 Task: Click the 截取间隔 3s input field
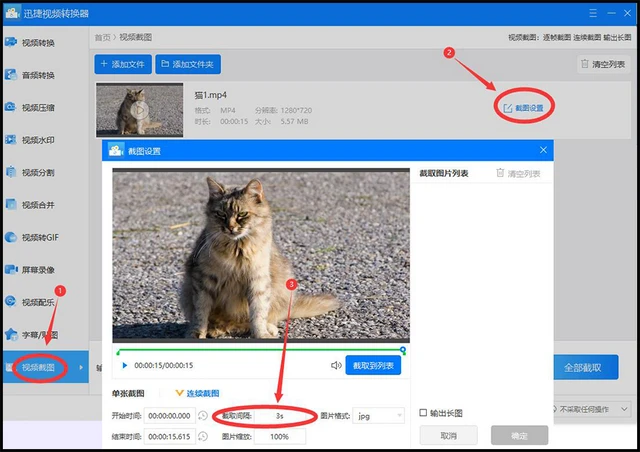(280, 416)
